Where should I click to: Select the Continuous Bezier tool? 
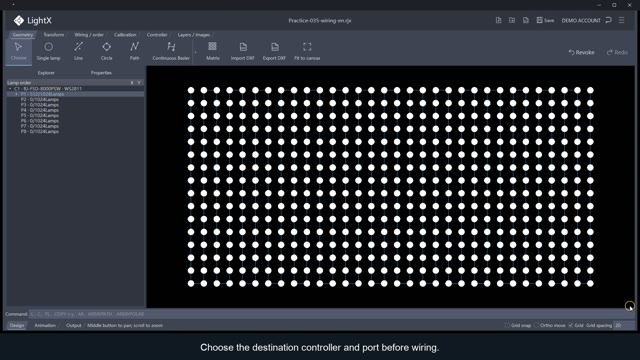[171, 51]
